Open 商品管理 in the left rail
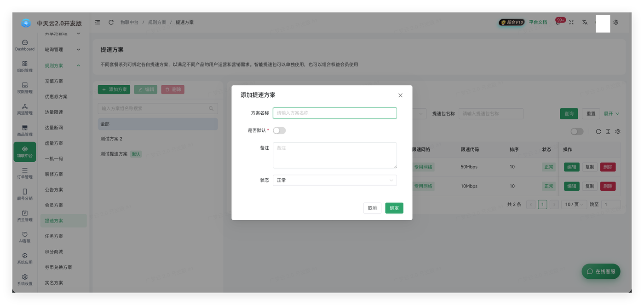This screenshot has height=305, width=644. pos(25,130)
